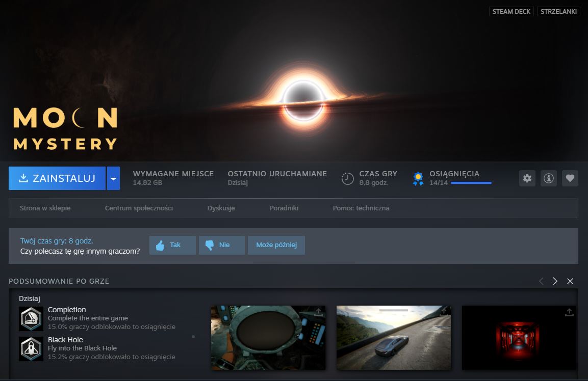Close the Podsumowanie po grze section

pos(570,281)
